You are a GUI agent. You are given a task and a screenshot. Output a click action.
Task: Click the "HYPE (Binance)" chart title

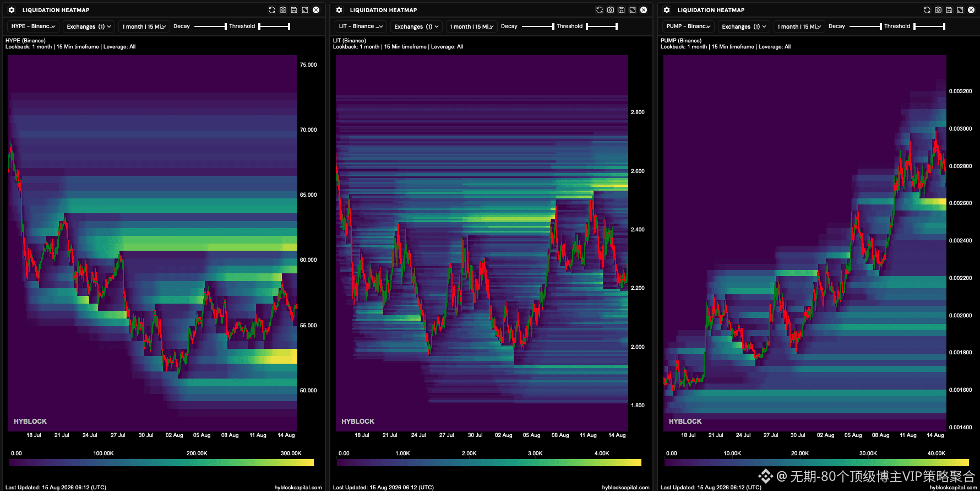pyautogui.click(x=25, y=41)
